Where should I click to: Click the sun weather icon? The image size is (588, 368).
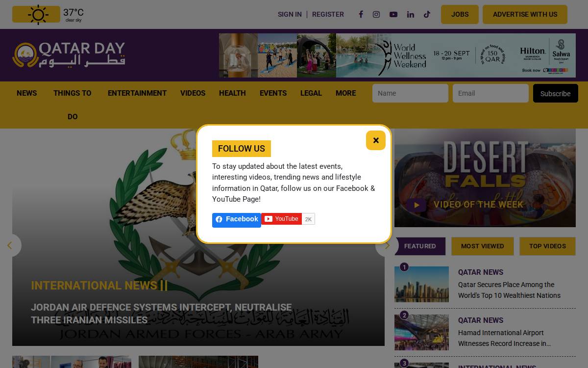click(38, 15)
